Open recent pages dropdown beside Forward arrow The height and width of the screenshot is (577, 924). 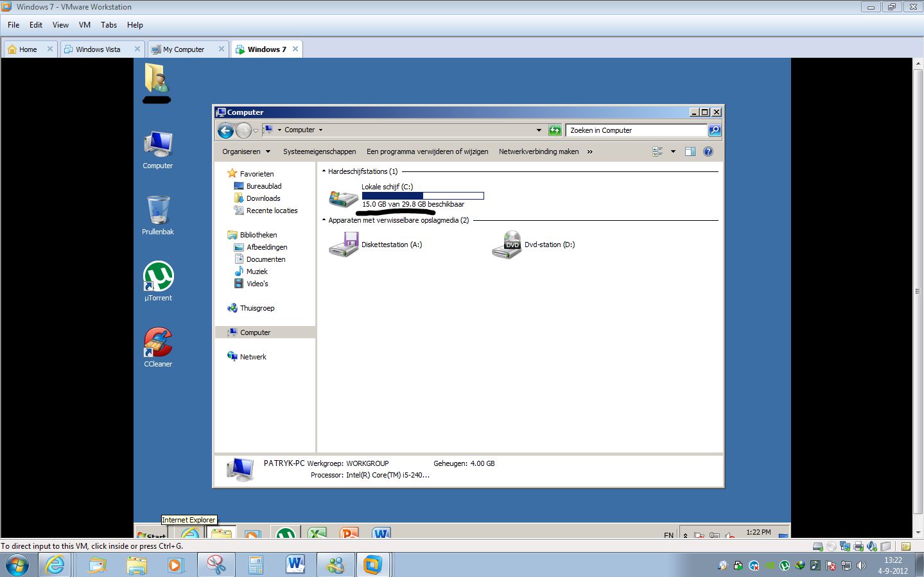tap(256, 131)
